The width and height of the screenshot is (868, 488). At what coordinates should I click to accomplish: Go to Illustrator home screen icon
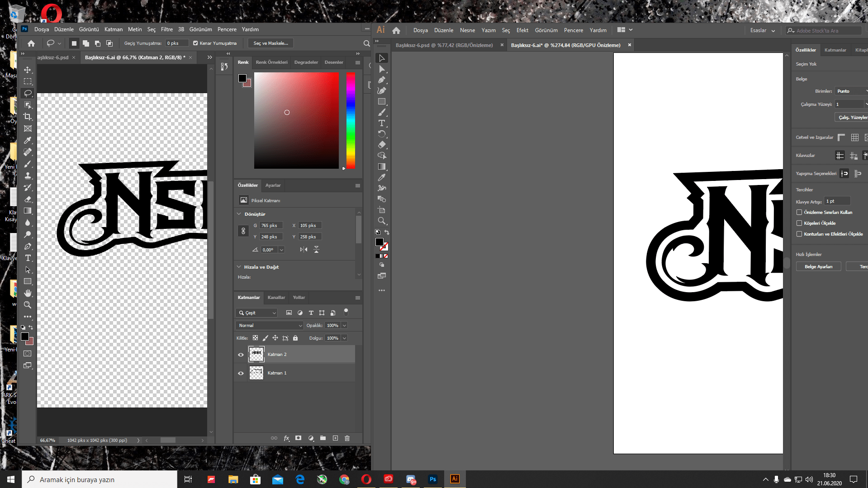396,30
